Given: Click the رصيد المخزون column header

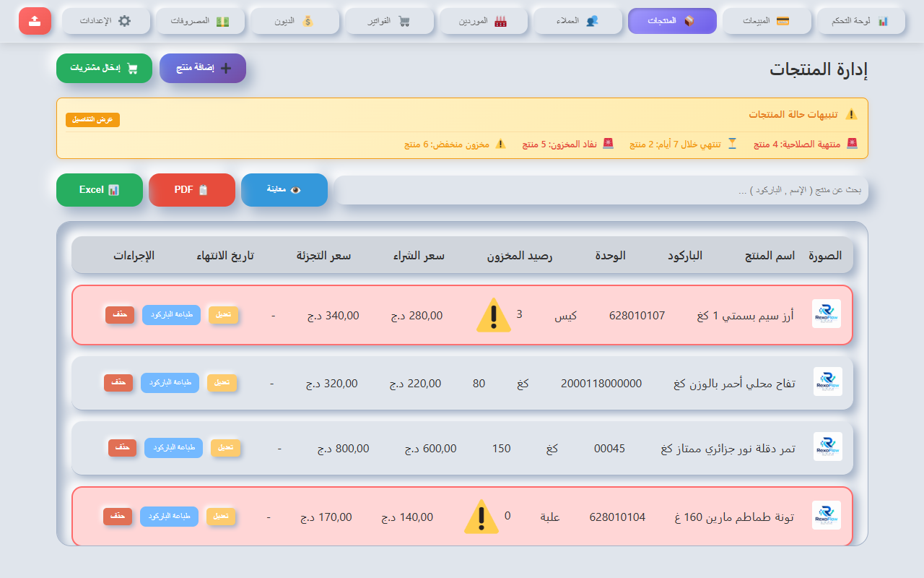Looking at the screenshot, I should pos(519,256).
